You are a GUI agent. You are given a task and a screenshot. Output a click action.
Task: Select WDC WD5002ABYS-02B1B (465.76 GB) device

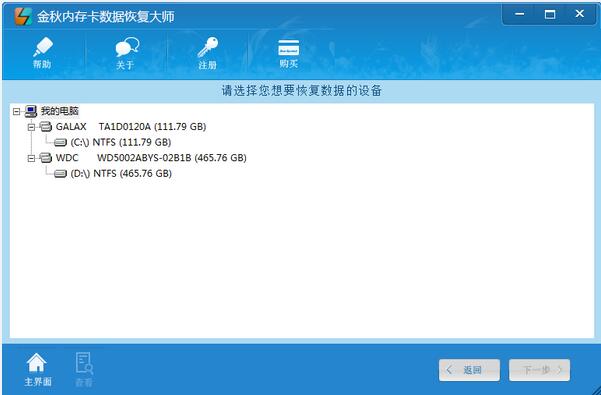(151, 157)
